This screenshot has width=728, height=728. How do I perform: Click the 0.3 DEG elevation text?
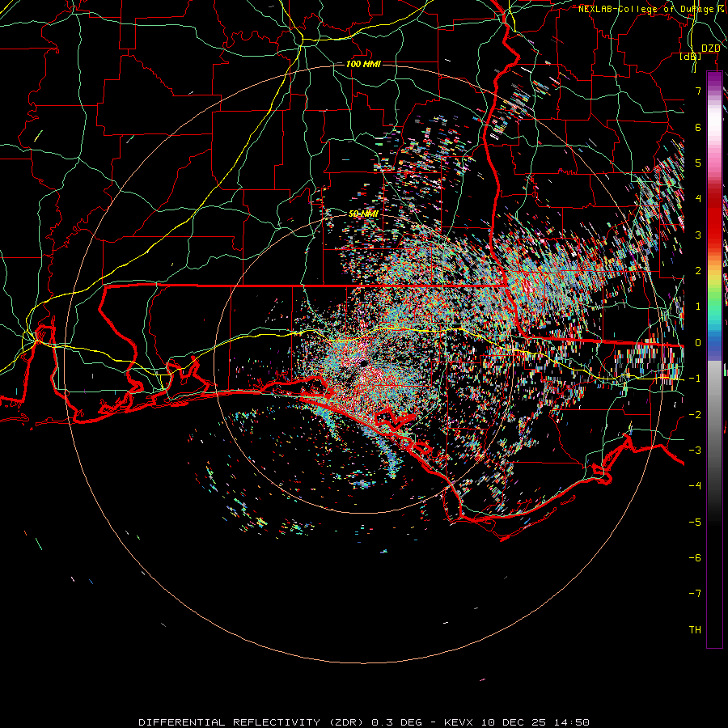[x=397, y=722]
